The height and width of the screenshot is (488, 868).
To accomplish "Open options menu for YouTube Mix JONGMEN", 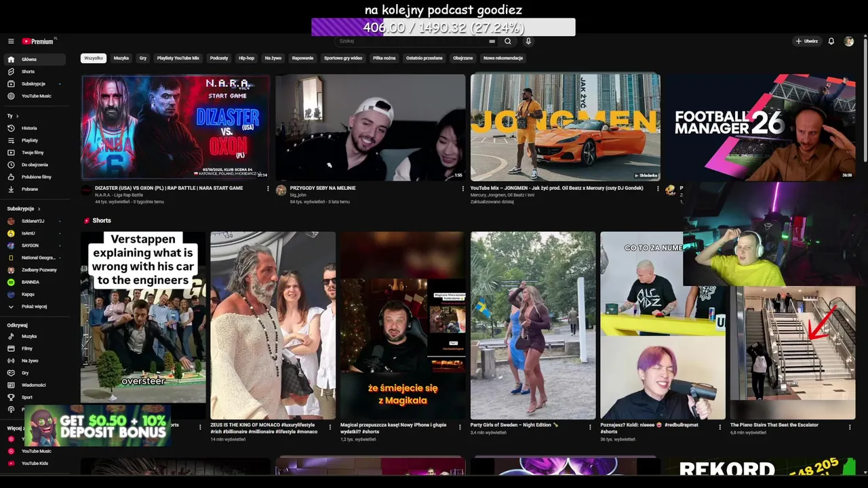I will coord(658,188).
